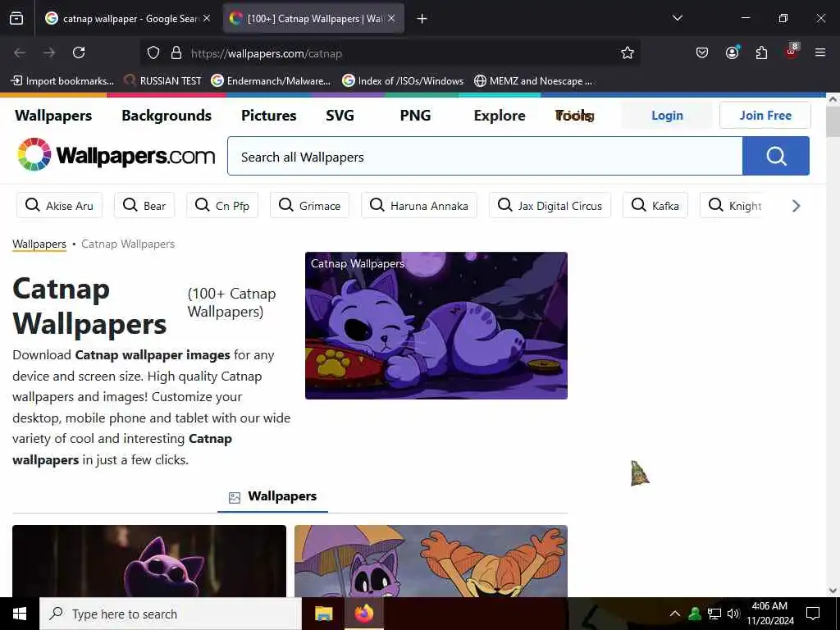Expand the list all tabs chevron
The image size is (840, 630).
pos(677,18)
